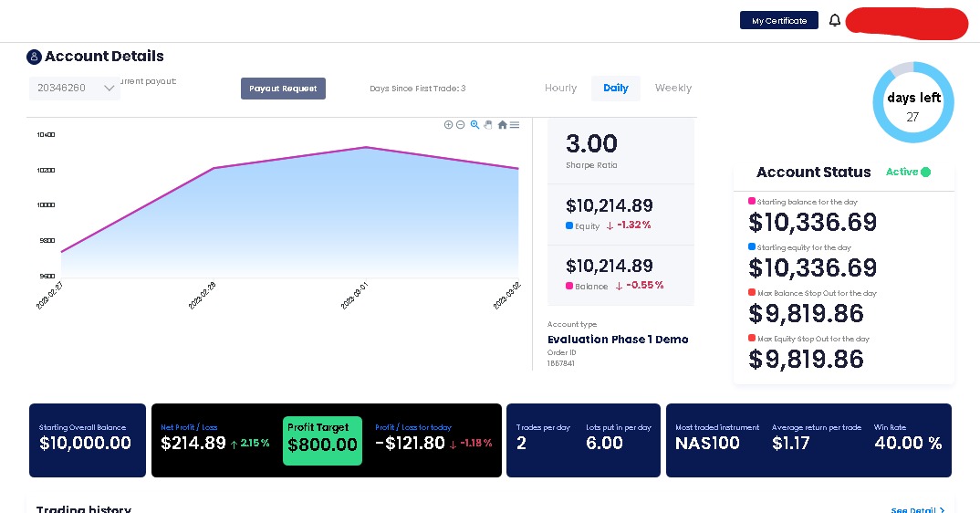Click the green Profit Target box
Screen dimensions: 980x513
tap(322, 440)
